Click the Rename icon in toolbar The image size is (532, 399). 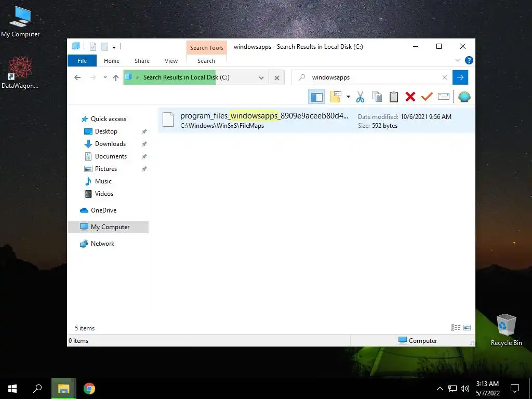click(444, 97)
